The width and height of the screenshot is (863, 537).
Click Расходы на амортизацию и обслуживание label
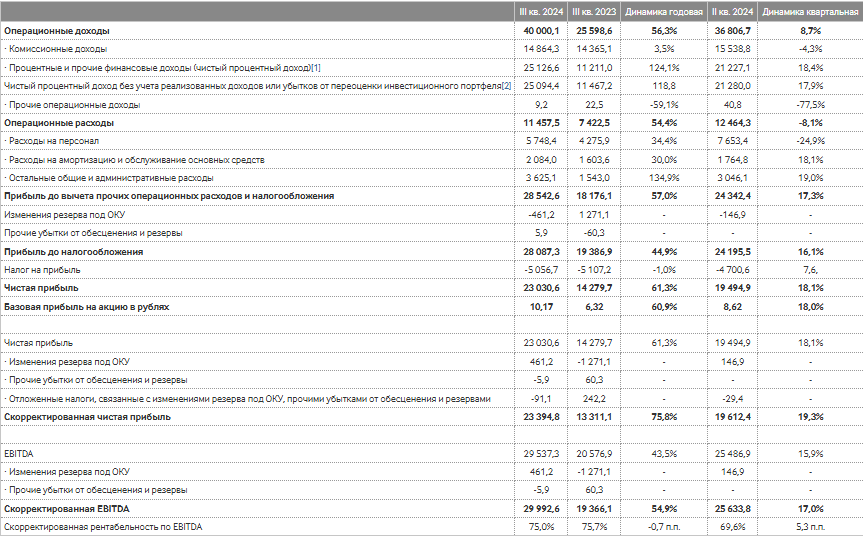(x=134, y=160)
